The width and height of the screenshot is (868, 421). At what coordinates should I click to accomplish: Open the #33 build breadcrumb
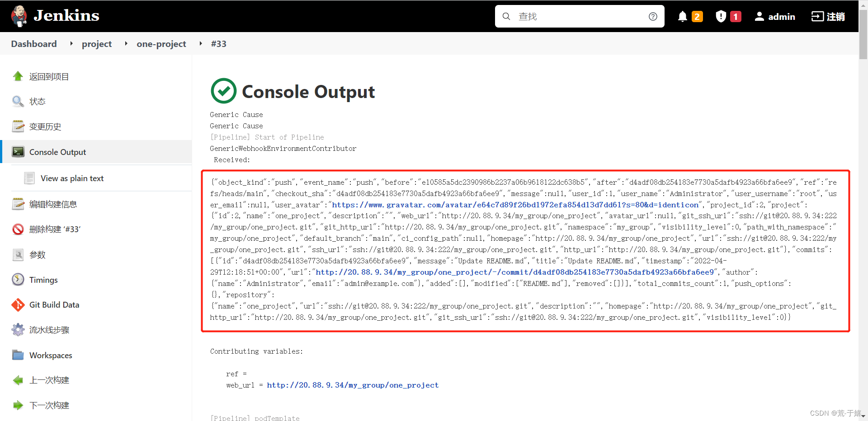(x=219, y=44)
